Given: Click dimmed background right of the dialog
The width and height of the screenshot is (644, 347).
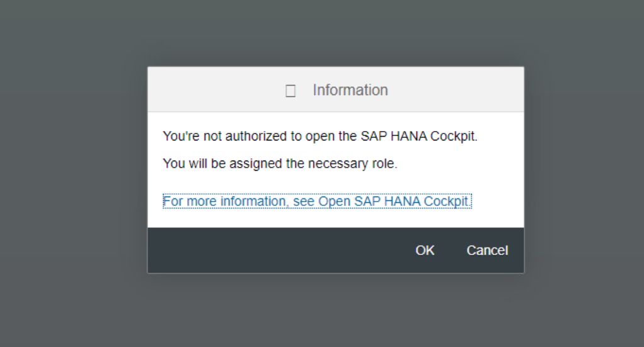Looking at the screenshot, I should (583, 170).
